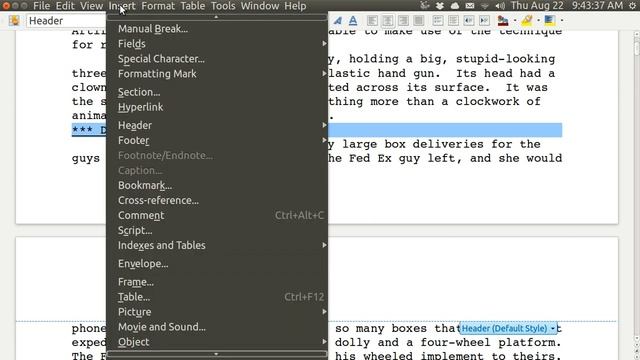The height and width of the screenshot is (360, 640).
Task: Expand the Footer submenu
Action: pos(217,140)
